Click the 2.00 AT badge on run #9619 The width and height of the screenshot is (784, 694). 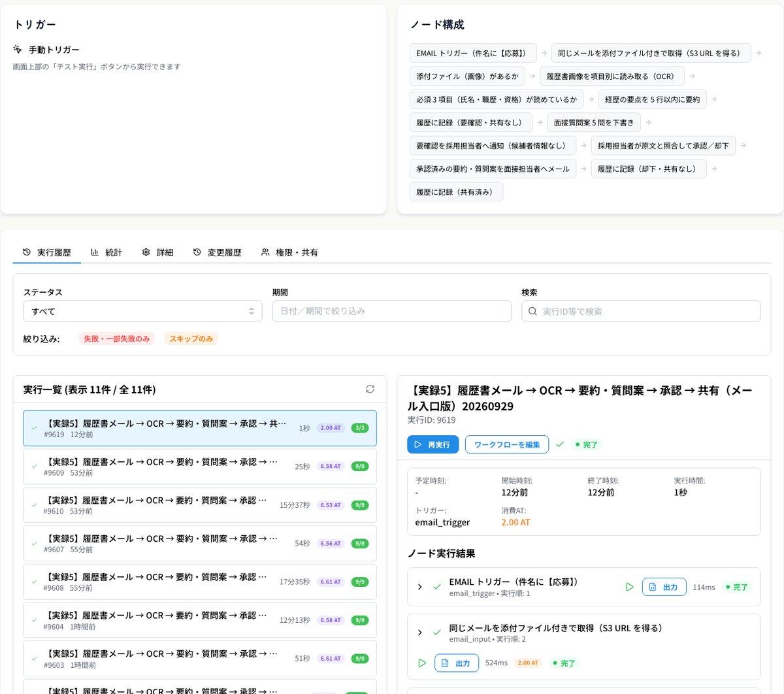(330, 428)
